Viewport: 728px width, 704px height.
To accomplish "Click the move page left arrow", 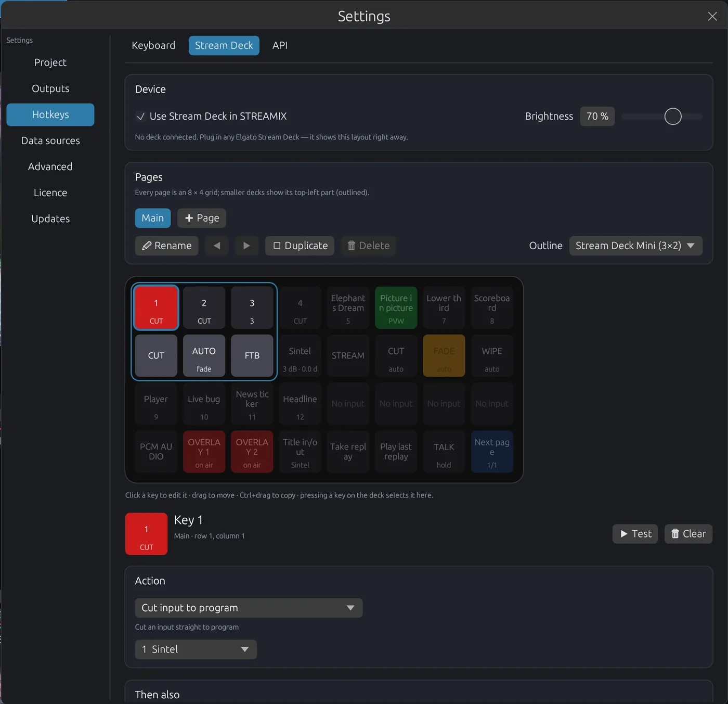I will click(217, 246).
